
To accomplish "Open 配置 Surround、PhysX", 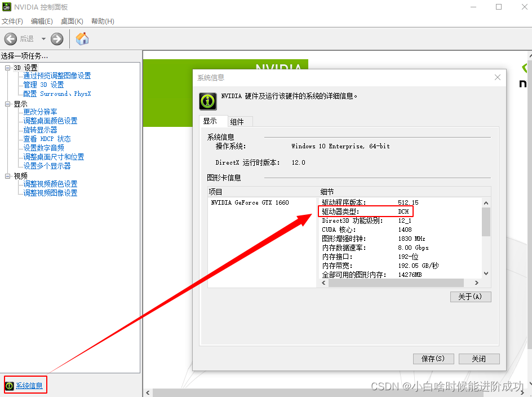I will click(x=57, y=94).
